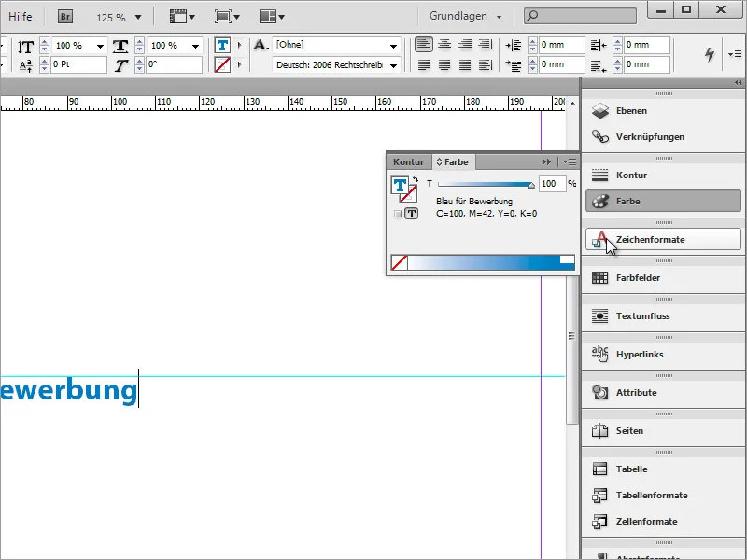Viewport: 747px width, 560px height.
Task: Click the horizontal scale T icon
Action: [x=120, y=46]
